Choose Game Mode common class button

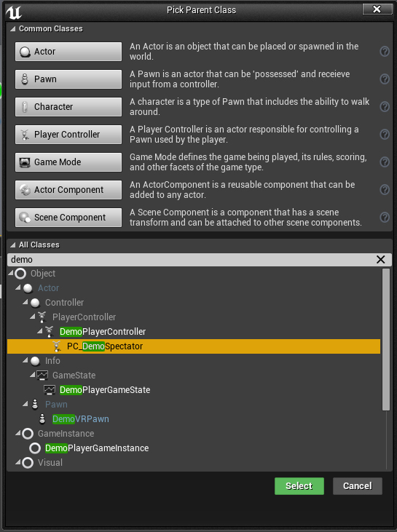68,162
